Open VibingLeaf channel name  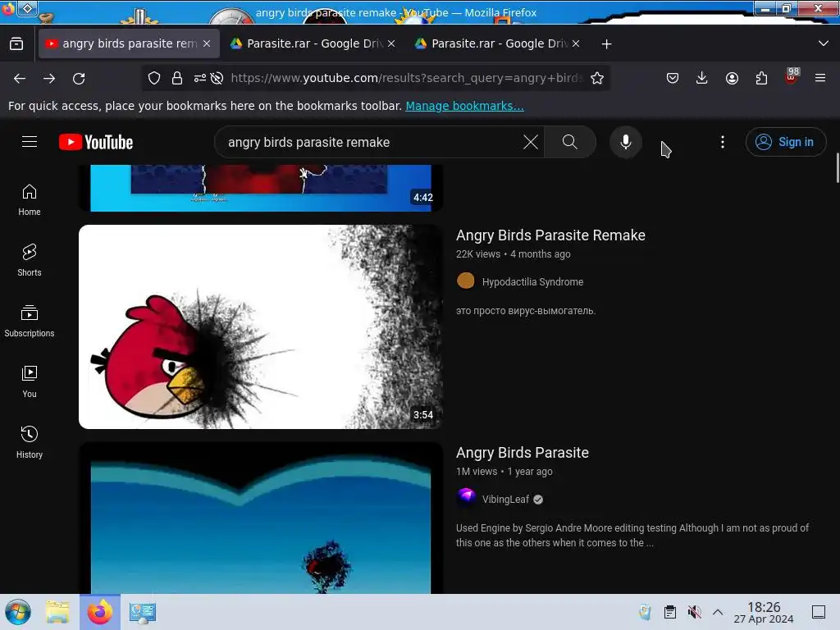[505, 500]
